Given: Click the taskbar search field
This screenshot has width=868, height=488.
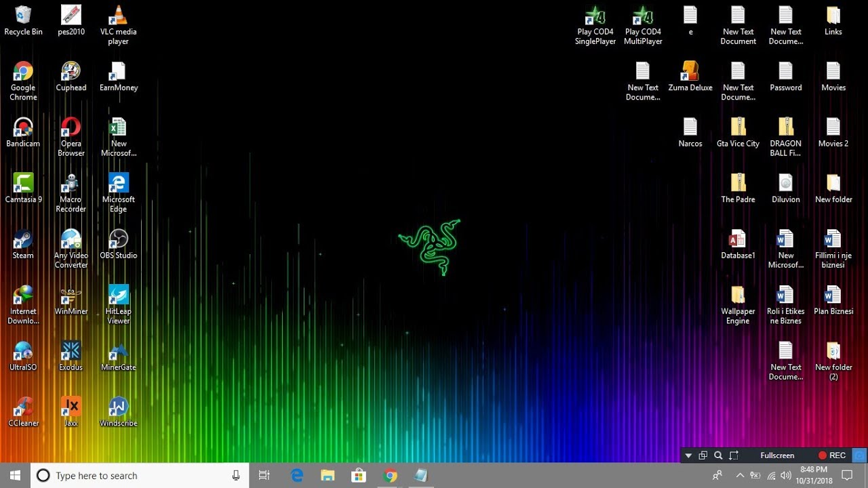Looking at the screenshot, I should coord(136,475).
